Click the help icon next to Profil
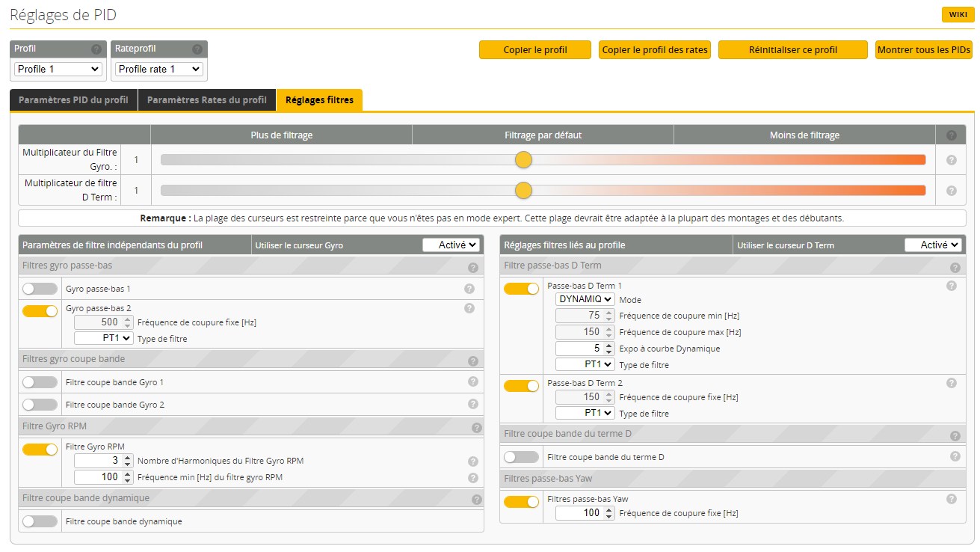Image resolution: width=980 pixels, height=552 pixels. pos(96,49)
